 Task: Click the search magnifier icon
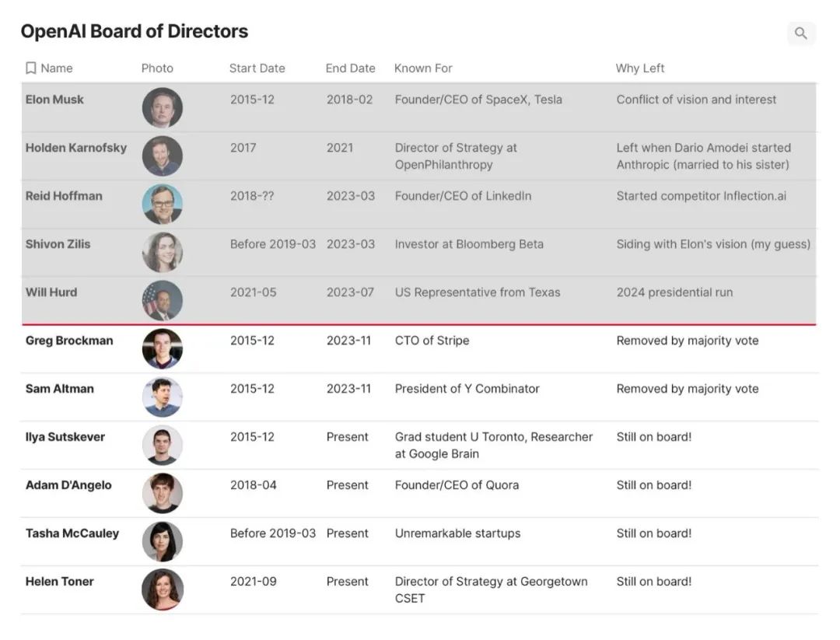tap(801, 33)
